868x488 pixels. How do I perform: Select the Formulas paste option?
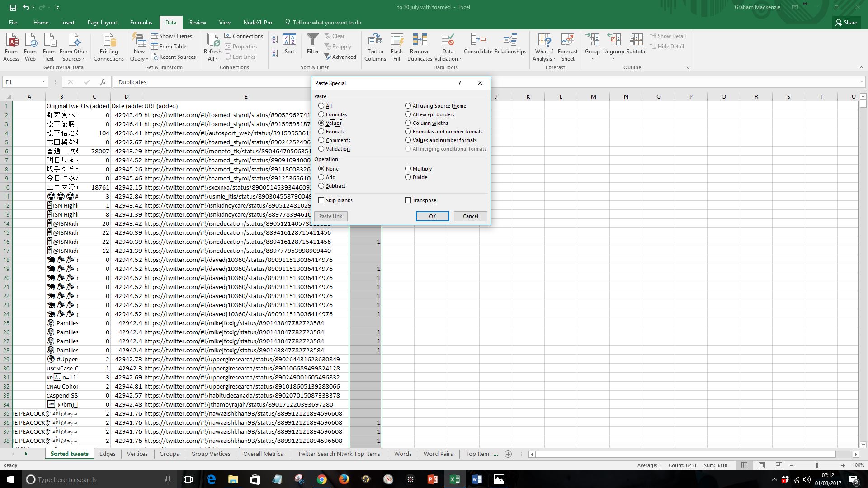(321, 114)
